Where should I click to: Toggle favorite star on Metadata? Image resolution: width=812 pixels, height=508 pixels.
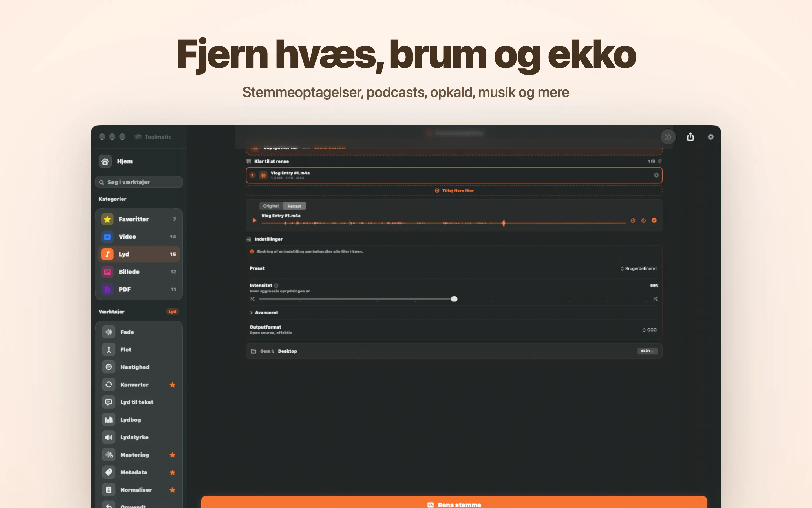click(173, 472)
